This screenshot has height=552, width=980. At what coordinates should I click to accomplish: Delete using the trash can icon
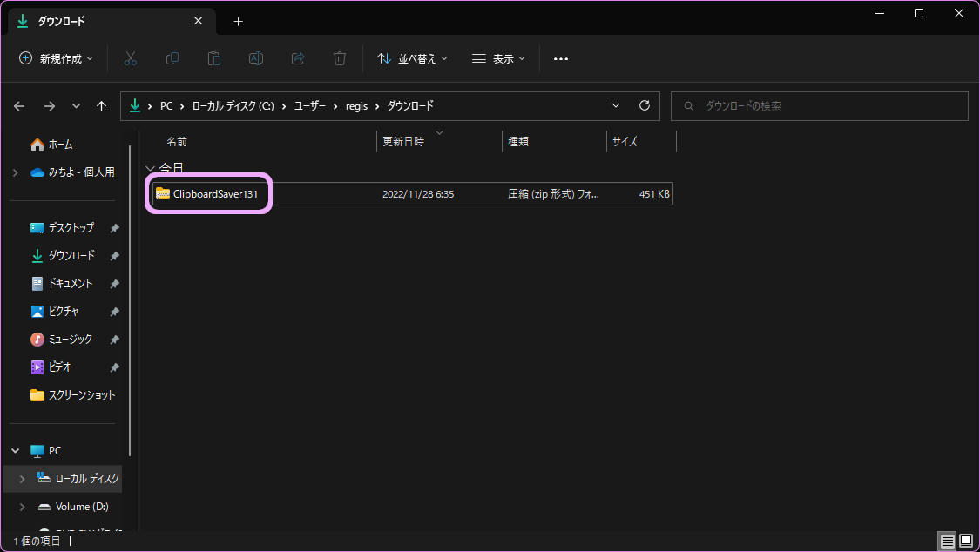[x=339, y=58]
